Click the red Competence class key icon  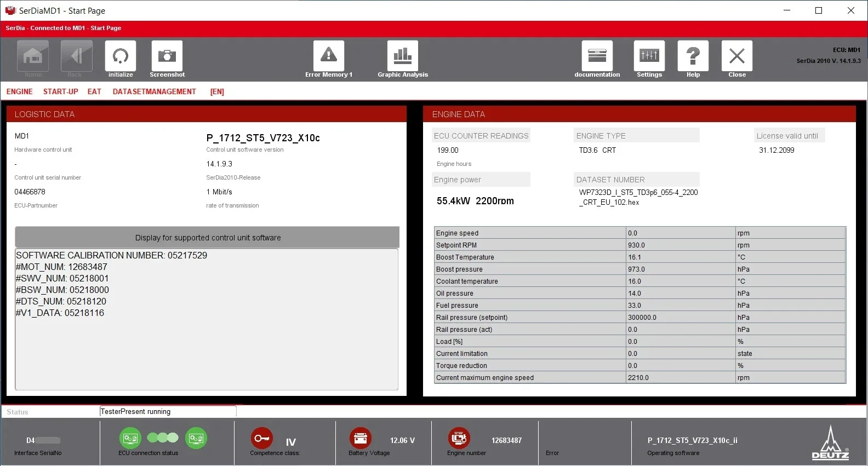[261, 438]
